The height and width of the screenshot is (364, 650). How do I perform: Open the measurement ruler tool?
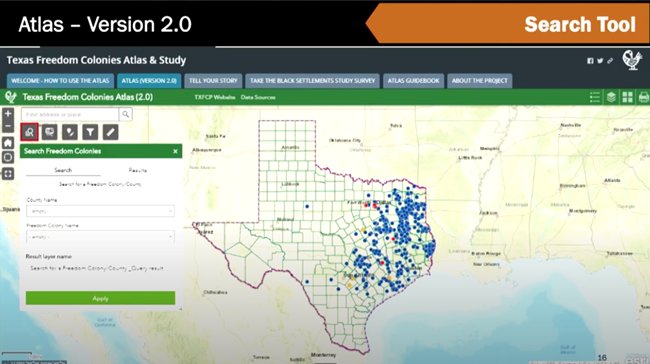(x=110, y=132)
